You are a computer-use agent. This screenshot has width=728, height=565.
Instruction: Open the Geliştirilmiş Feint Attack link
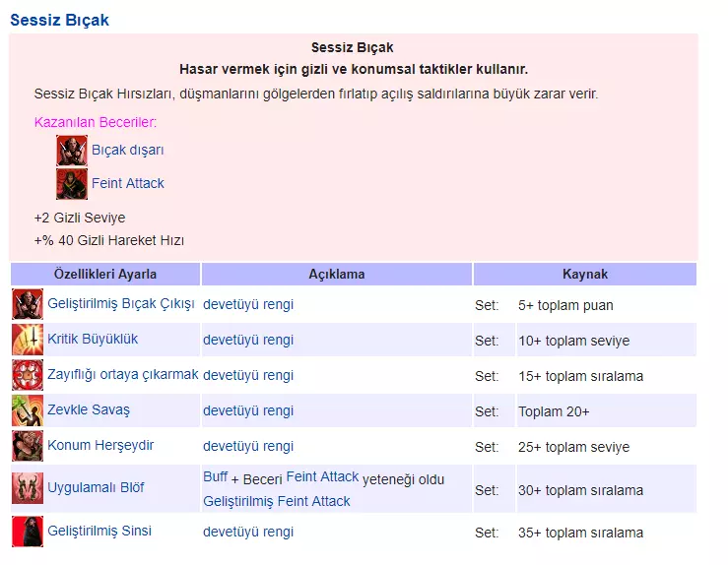[x=276, y=501]
